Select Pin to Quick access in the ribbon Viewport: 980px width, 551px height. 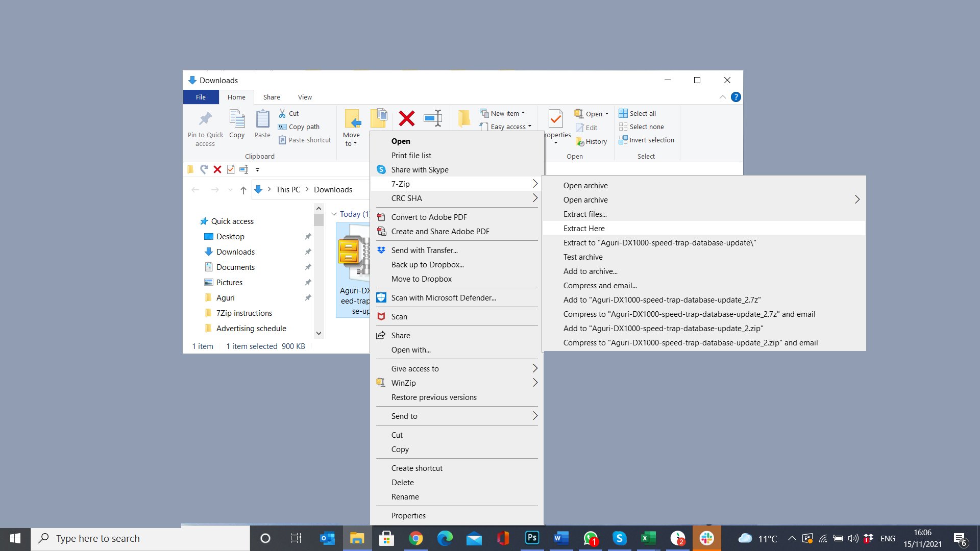205,128
